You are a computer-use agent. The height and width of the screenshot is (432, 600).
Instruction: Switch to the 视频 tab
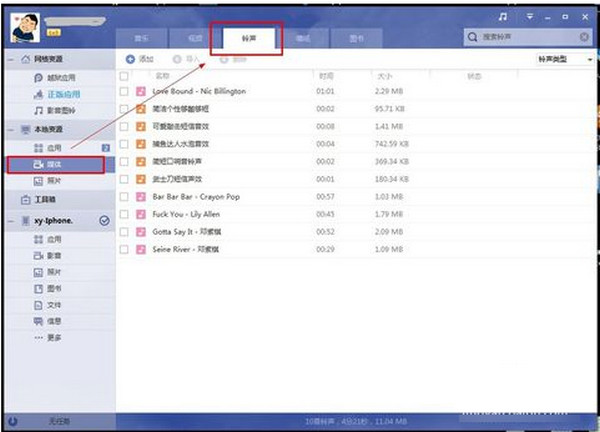coord(196,37)
